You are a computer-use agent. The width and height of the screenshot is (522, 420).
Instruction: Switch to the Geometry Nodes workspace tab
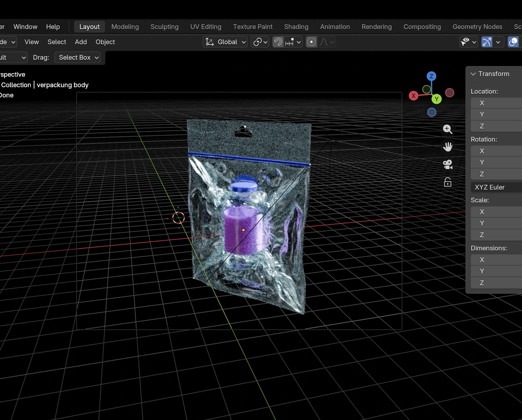(477, 27)
